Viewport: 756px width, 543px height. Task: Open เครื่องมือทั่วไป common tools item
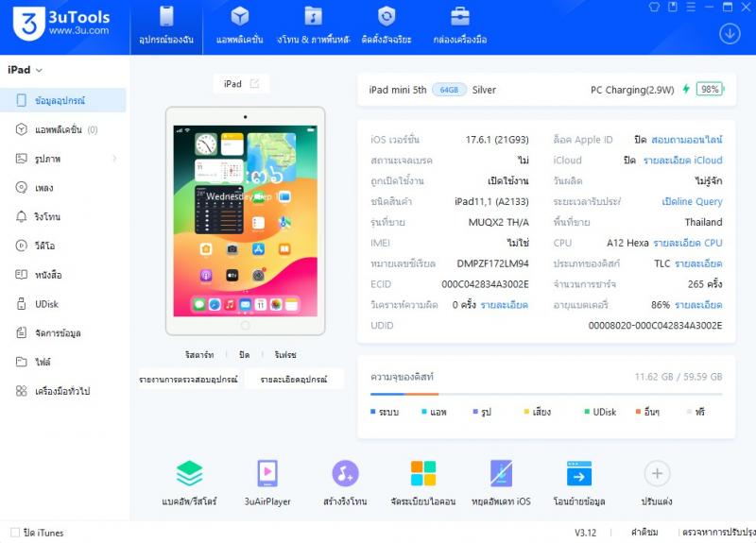63,391
